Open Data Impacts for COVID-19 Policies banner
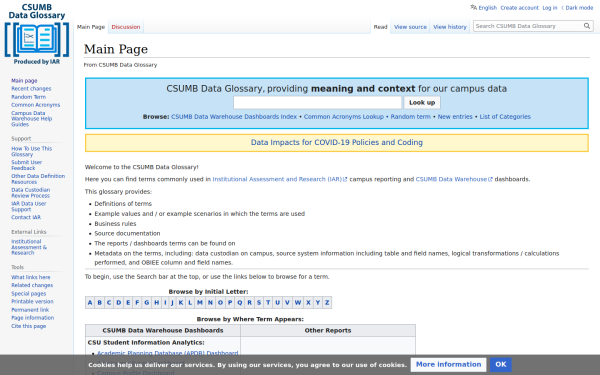Viewport: 600px width, 375px height. click(x=337, y=142)
